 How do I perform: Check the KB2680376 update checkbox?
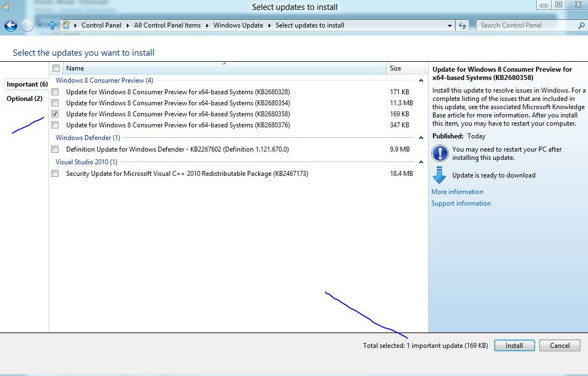pos(55,125)
